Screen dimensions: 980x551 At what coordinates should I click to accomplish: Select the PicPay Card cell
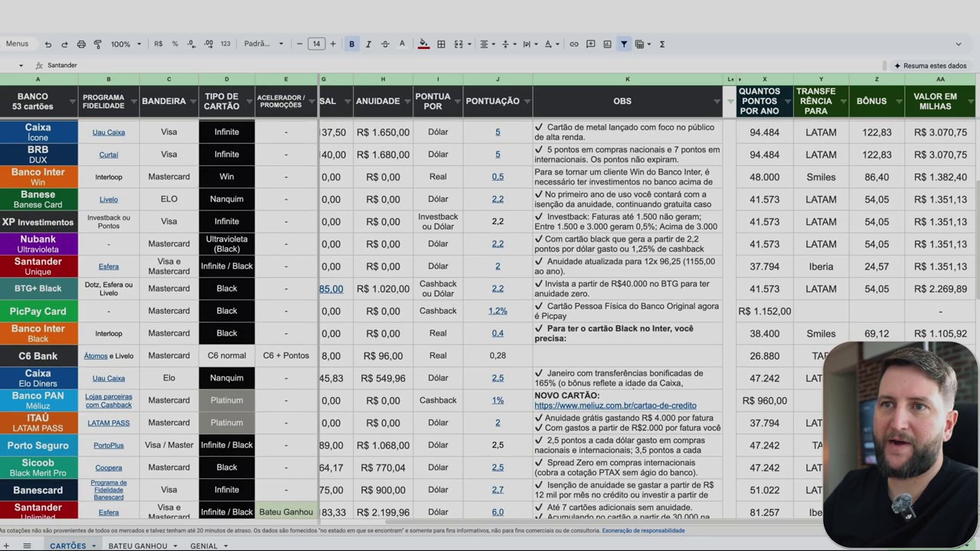38,311
